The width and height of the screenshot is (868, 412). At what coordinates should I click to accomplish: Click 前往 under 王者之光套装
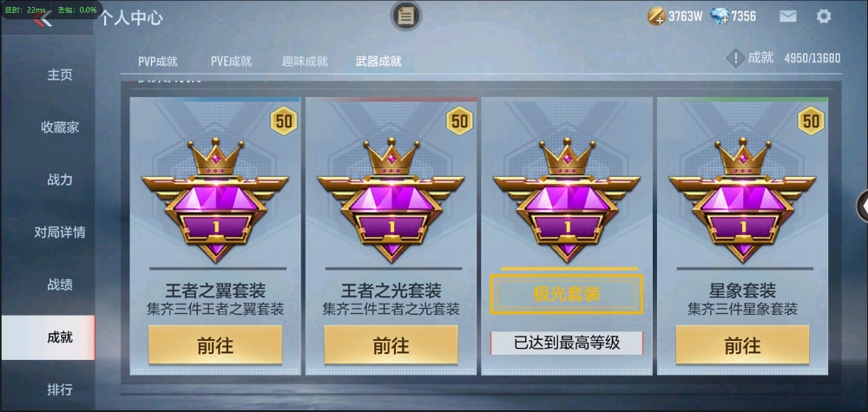(x=391, y=345)
